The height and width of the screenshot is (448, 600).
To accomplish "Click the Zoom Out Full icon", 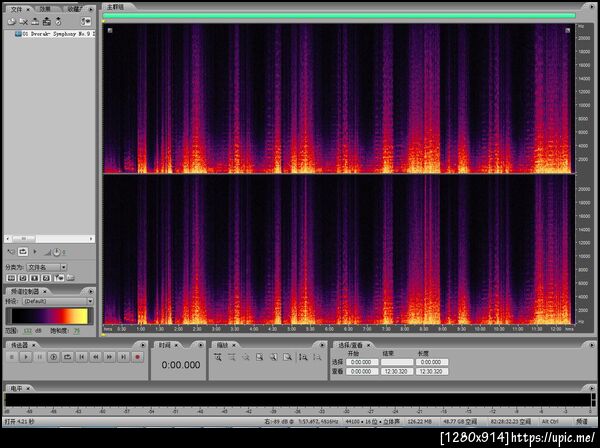I will tap(245, 356).
